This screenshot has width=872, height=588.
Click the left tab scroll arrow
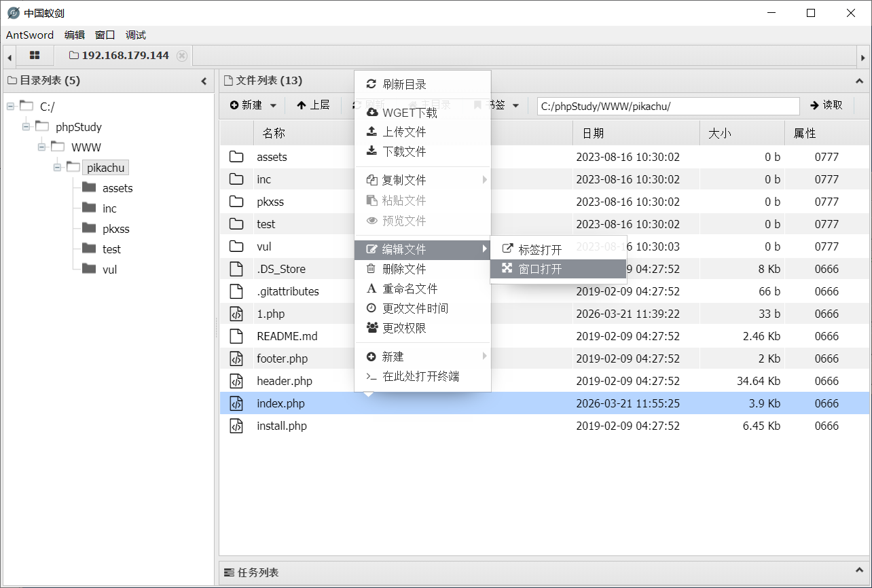[x=9, y=57]
